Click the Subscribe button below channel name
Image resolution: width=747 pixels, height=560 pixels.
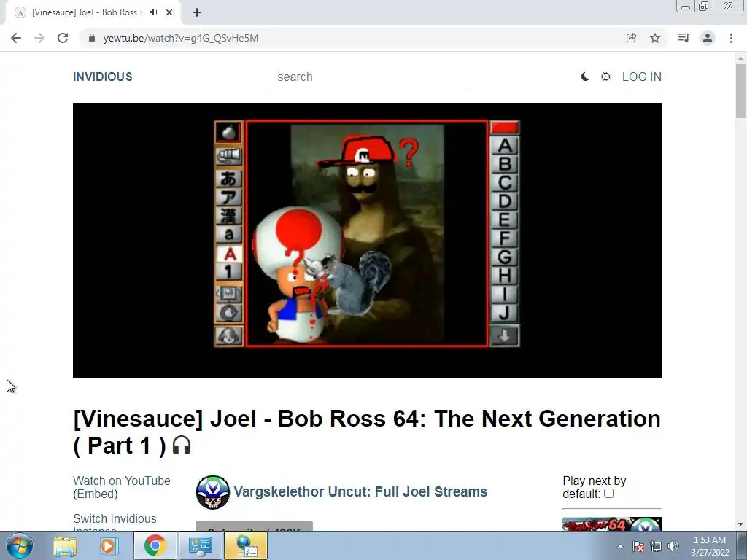click(x=254, y=526)
